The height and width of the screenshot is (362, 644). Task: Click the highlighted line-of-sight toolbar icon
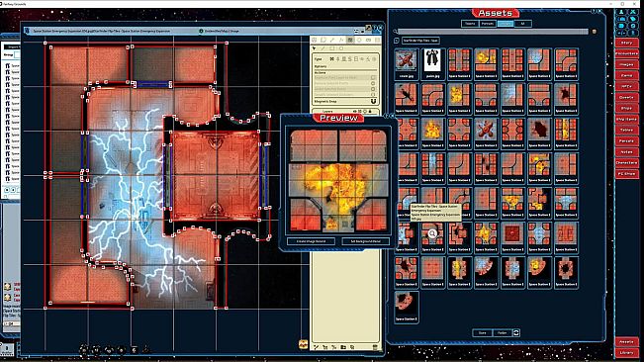[x=350, y=40]
